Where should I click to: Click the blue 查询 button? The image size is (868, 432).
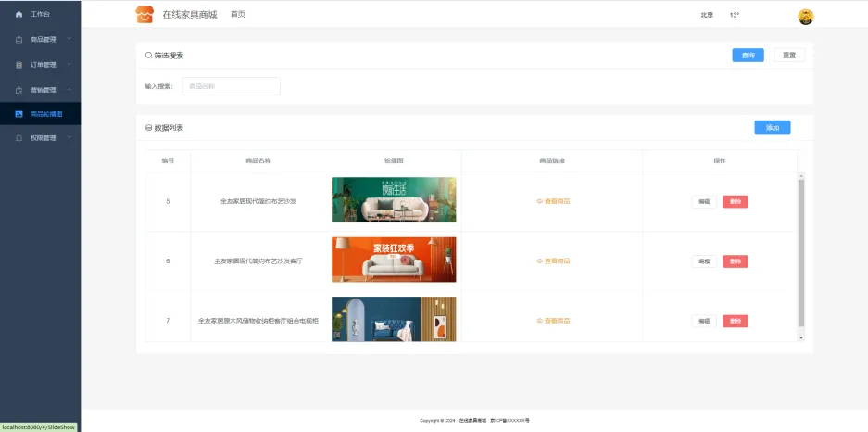(748, 56)
